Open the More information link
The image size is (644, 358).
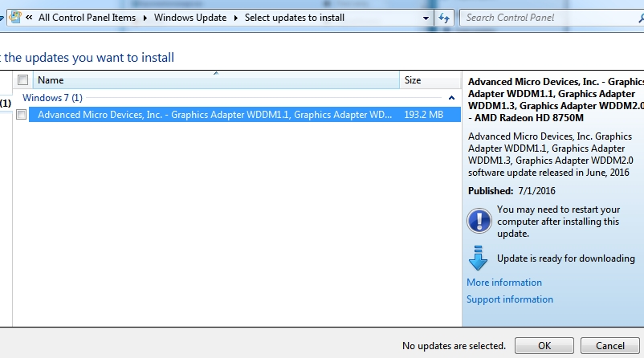coord(504,283)
